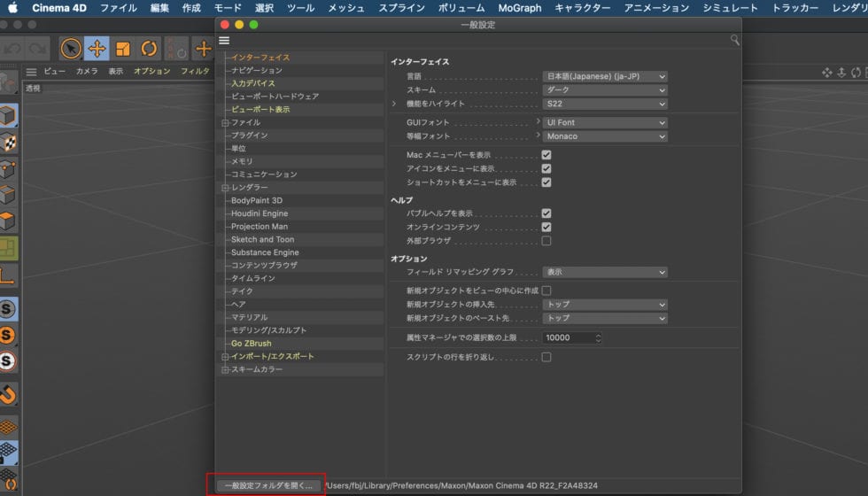Expand the ファイル tree node
This screenshot has width=868, height=496.
coord(225,123)
